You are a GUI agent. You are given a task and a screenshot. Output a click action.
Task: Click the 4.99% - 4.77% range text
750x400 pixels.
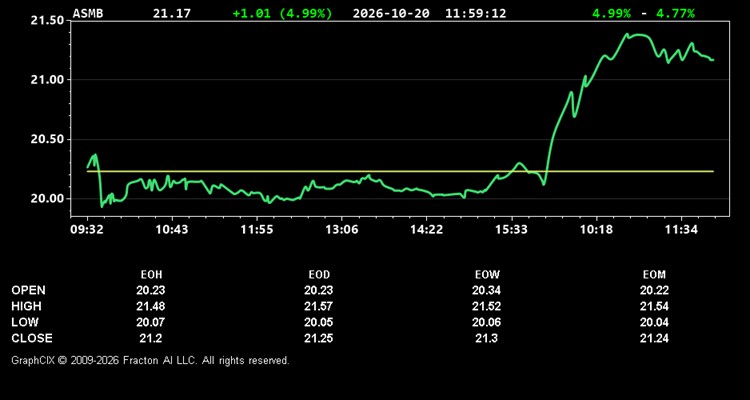(x=643, y=13)
